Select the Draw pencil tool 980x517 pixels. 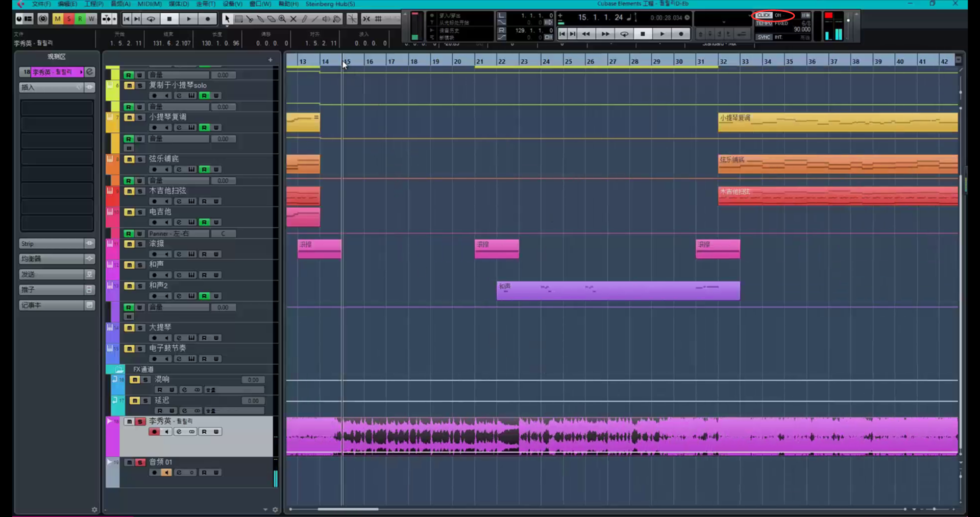304,19
